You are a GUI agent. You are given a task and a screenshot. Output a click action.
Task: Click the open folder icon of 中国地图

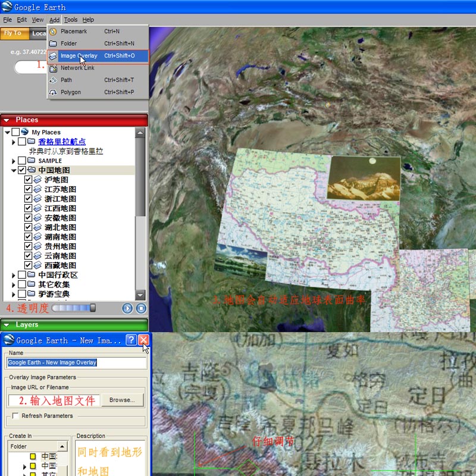coord(32,170)
